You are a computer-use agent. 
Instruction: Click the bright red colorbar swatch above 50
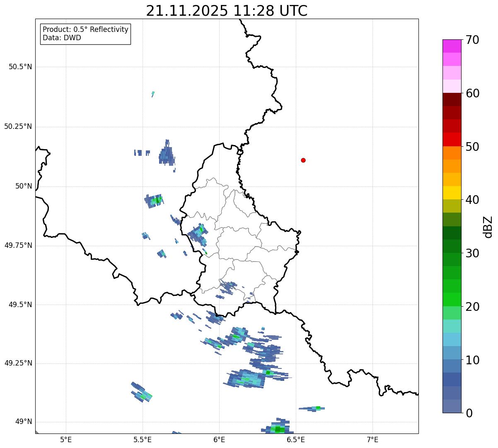tap(452, 140)
